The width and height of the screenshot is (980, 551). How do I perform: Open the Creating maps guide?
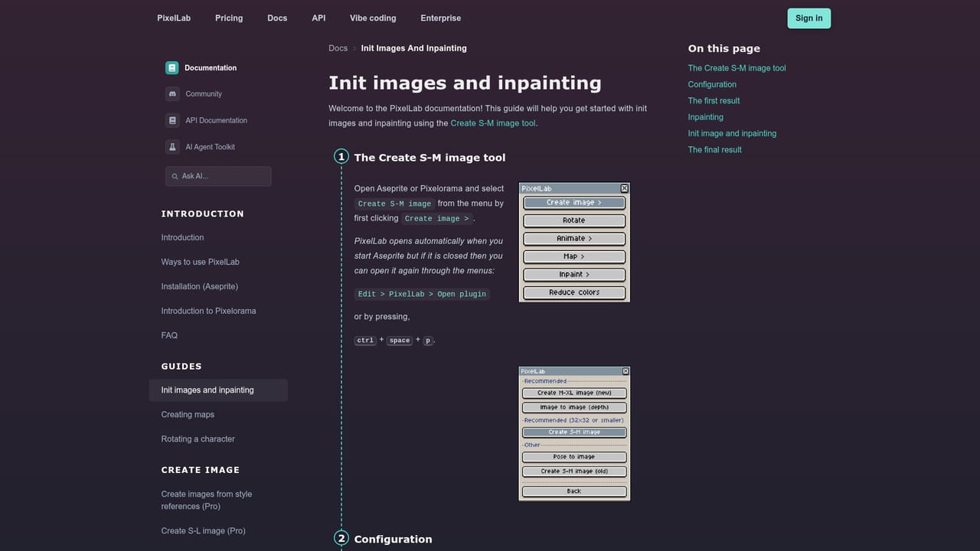(x=188, y=415)
